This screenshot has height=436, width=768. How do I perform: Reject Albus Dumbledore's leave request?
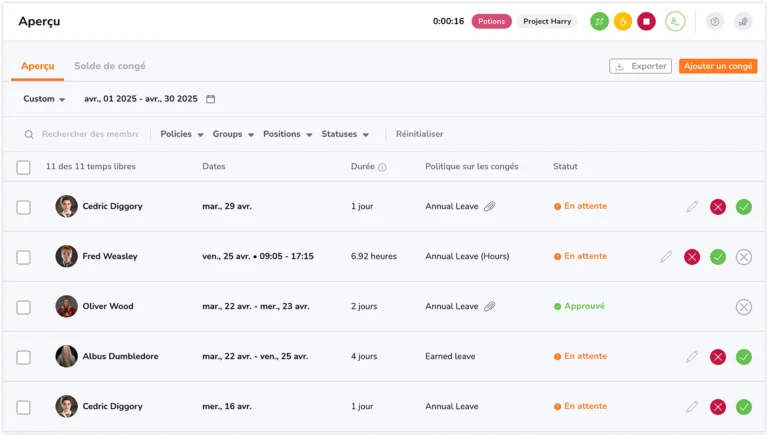pyautogui.click(x=718, y=357)
